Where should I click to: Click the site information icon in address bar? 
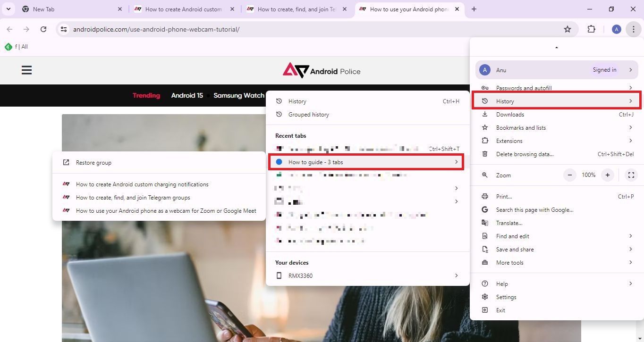pyautogui.click(x=63, y=29)
